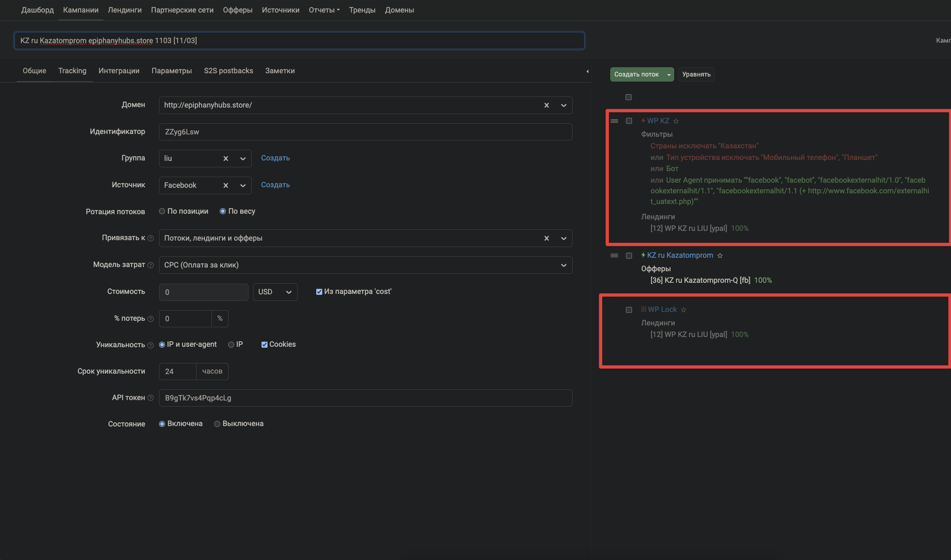Clear the Привязать к selection with X

(546, 238)
